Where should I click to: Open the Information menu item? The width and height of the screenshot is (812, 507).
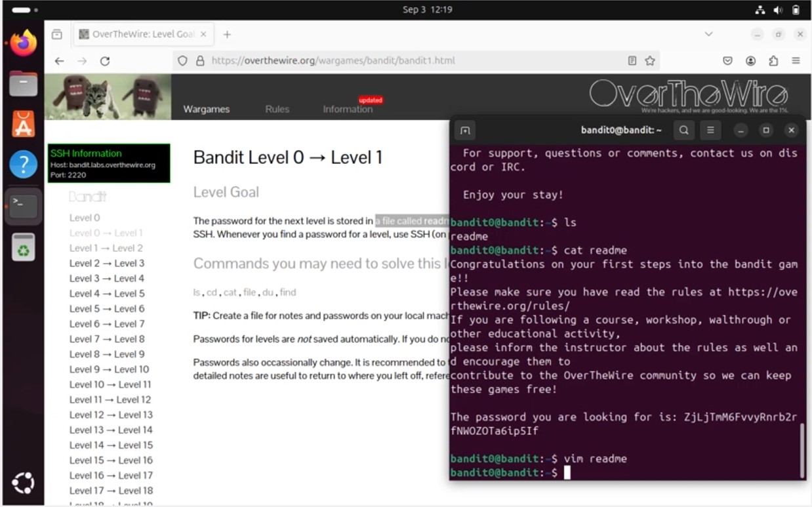point(348,110)
